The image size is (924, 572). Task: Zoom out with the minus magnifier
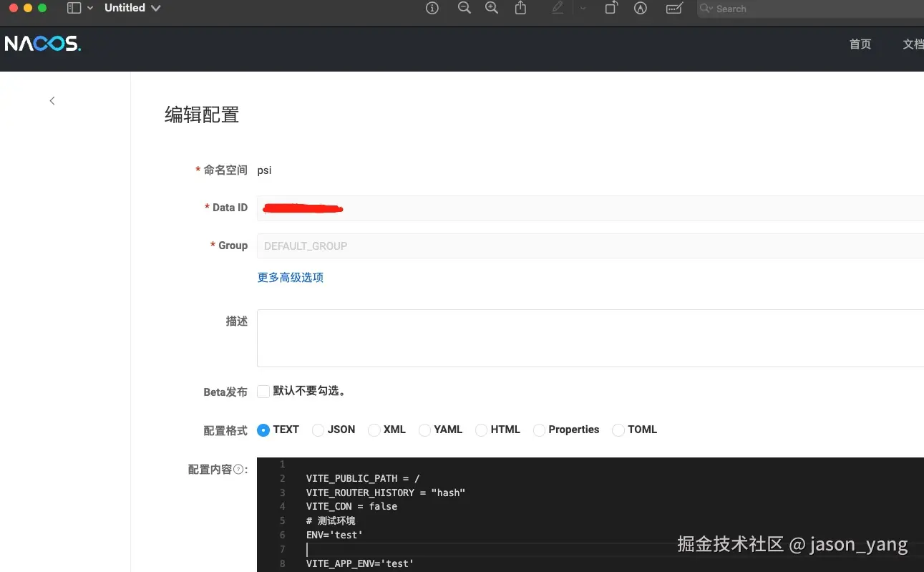point(465,8)
